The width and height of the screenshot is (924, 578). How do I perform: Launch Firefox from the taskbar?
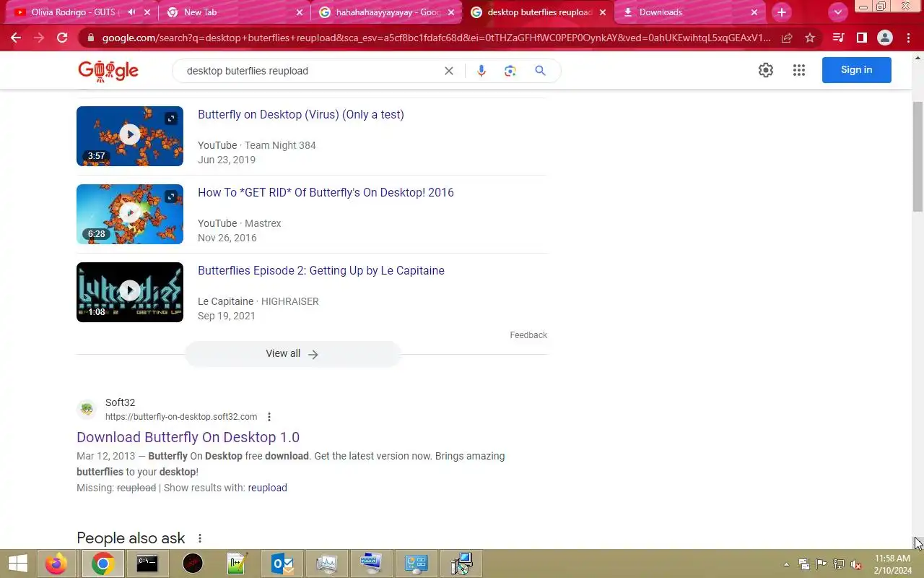[x=56, y=564]
